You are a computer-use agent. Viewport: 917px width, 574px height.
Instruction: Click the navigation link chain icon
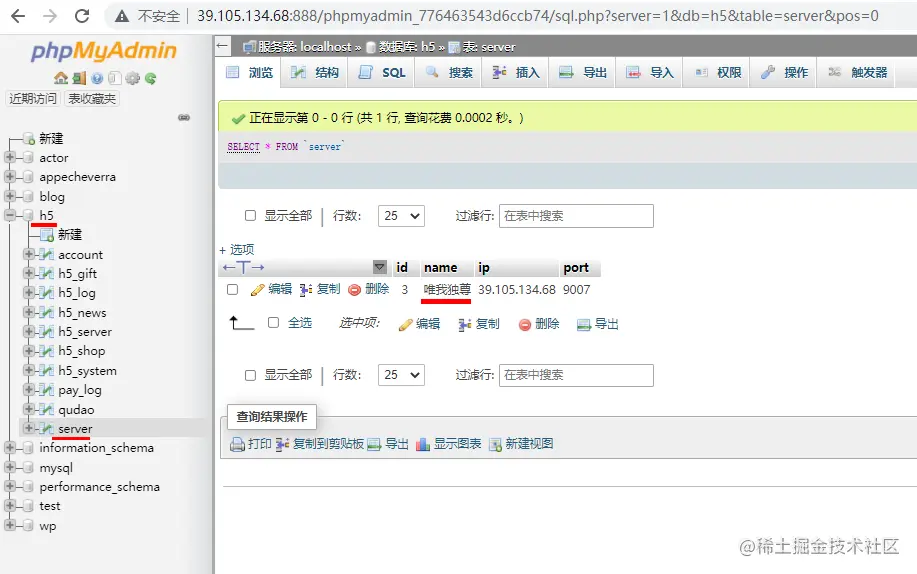pos(184,118)
